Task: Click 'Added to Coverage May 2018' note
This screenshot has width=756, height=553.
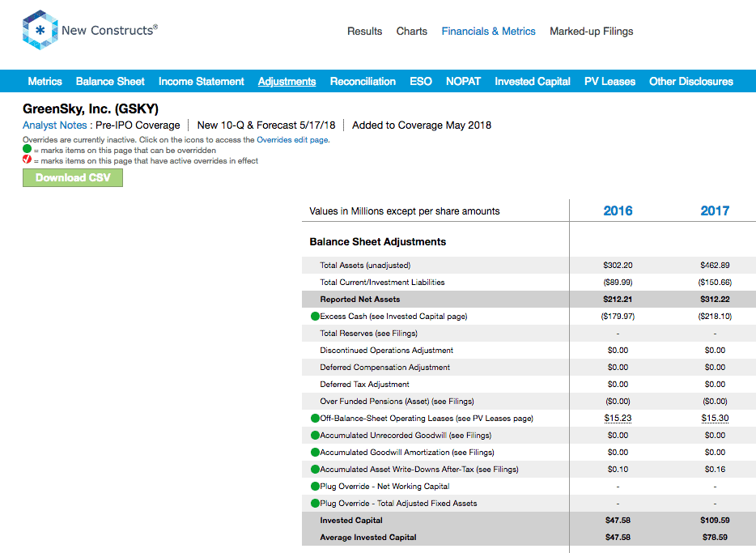Action: click(x=422, y=125)
